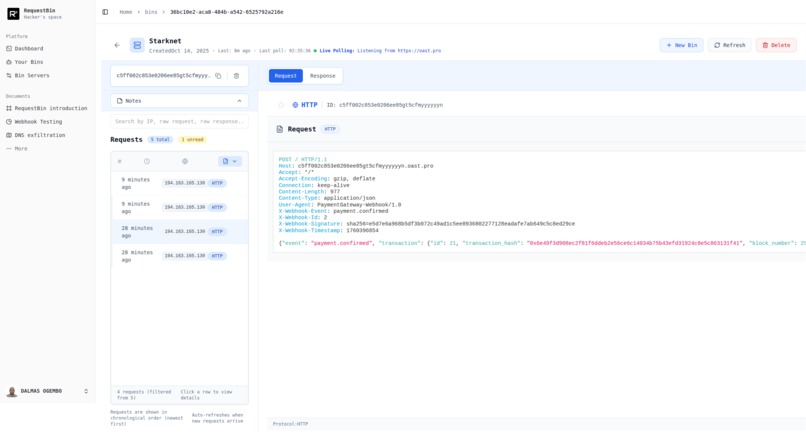The image size is (806, 439).
Task: Click the 5 total badge
Action: (x=160, y=139)
